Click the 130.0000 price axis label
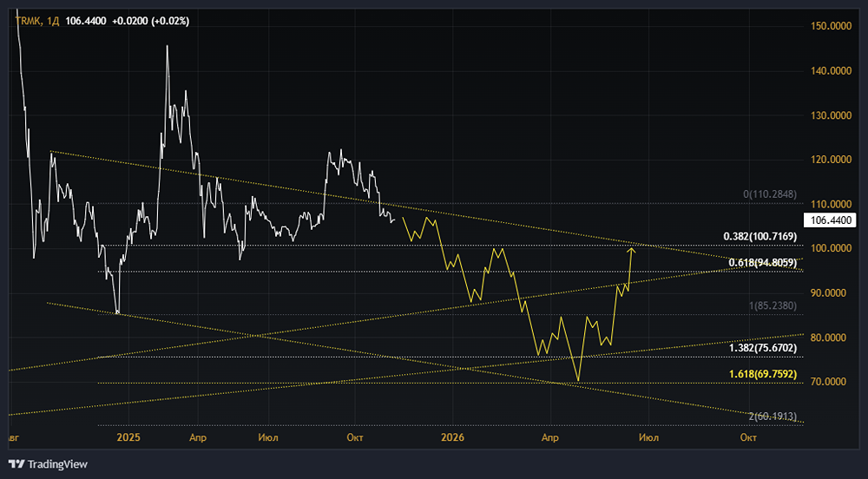Viewport: 868px width, 479px height. pyautogui.click(x=831, y=115)
